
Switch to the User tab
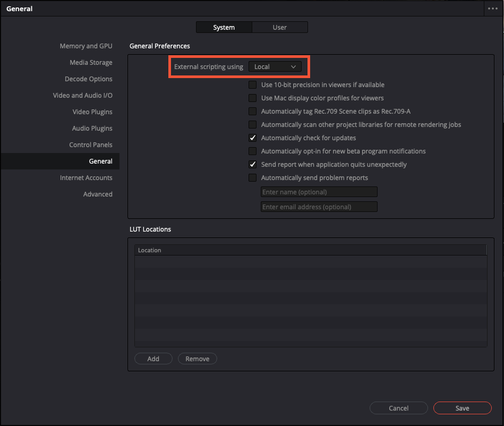click(279, 27)
